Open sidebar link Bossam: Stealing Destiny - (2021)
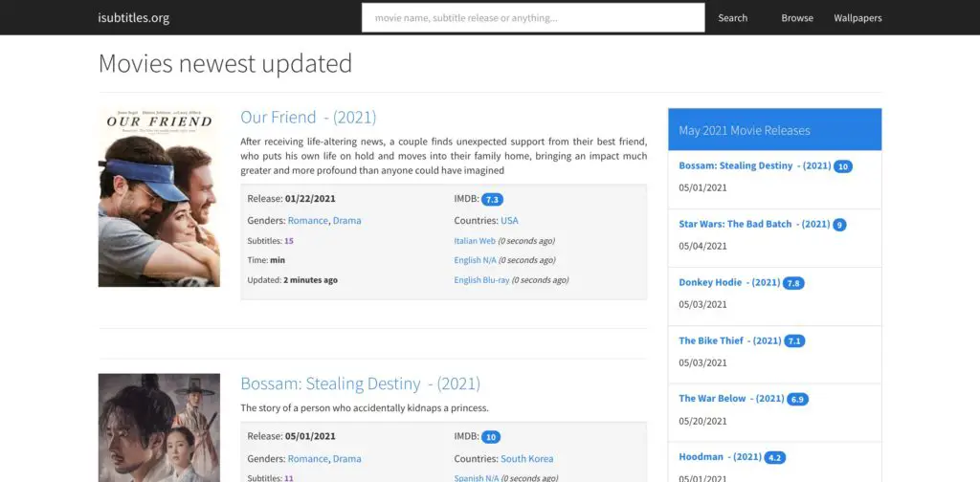The width and height of the screenshot is (980, 482). [x=754, y=165]
